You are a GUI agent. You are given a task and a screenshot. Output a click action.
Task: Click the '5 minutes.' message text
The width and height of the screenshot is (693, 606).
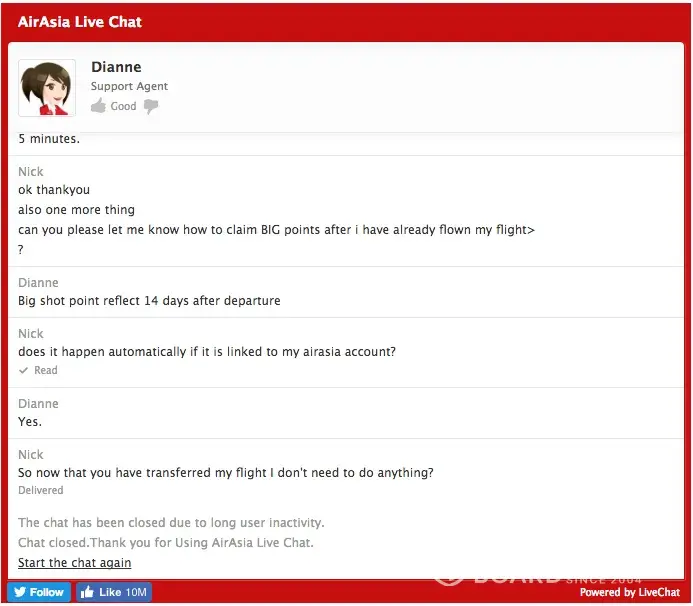coord(49,139)
